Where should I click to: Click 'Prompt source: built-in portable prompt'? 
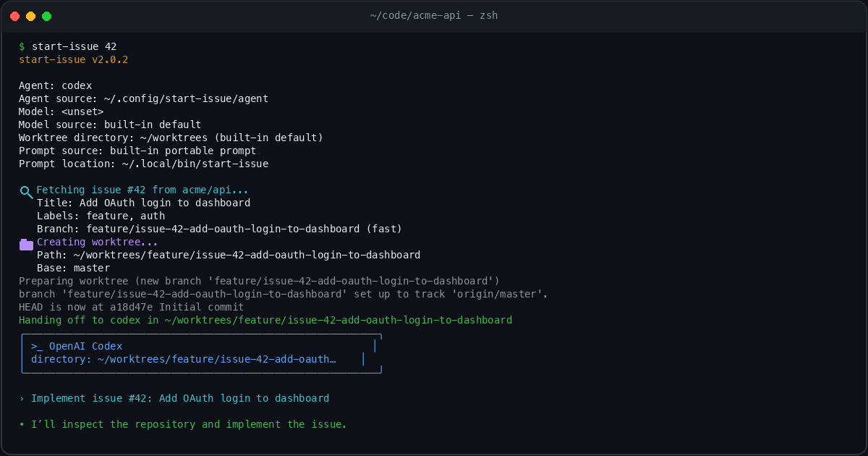[137, 151]
